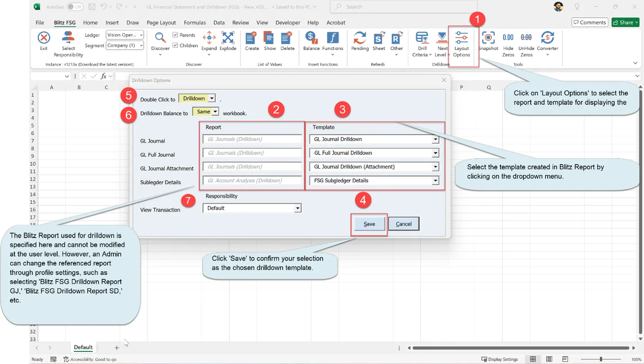Open GL Journal Drilldown template dropdown
The image size is (644, 364).
(435, 140)
